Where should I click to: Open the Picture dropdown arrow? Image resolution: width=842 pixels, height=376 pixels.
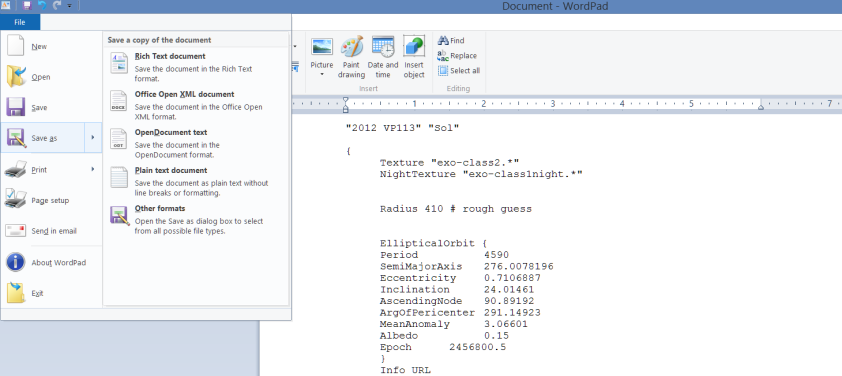point(322,74)
